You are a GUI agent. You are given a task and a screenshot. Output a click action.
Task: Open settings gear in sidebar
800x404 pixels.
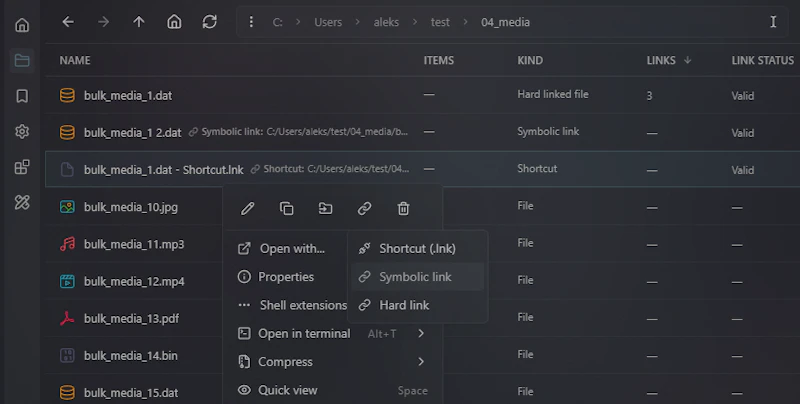click(22, 132)
